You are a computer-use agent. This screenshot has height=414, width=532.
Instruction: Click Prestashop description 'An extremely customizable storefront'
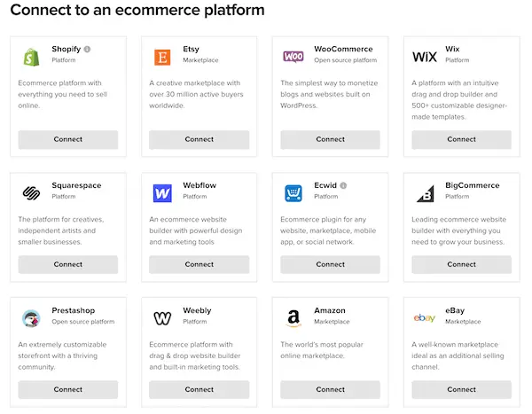[62, 355]
